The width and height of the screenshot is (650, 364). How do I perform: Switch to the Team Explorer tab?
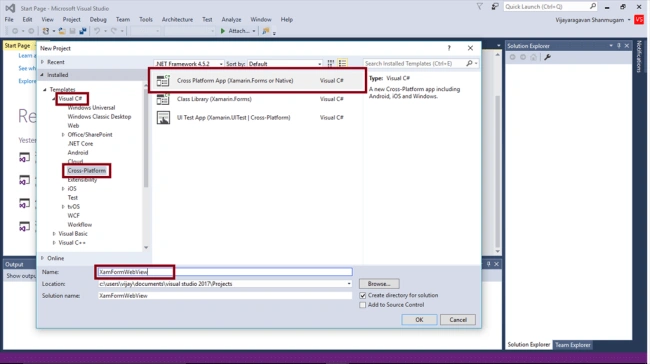pos(572,345)
